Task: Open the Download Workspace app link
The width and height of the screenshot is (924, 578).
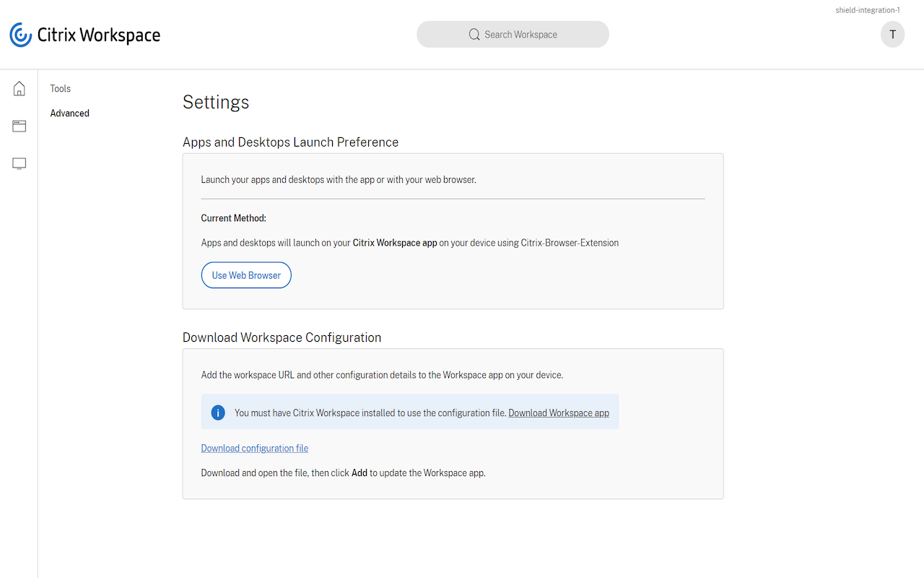Action: coord(558,412)
